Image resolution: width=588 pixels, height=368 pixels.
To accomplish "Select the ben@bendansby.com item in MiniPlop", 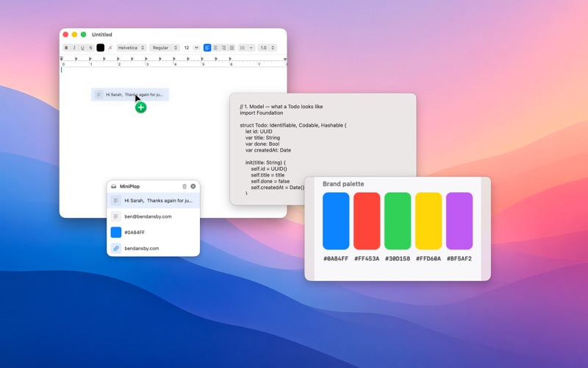I will [154, 216].
